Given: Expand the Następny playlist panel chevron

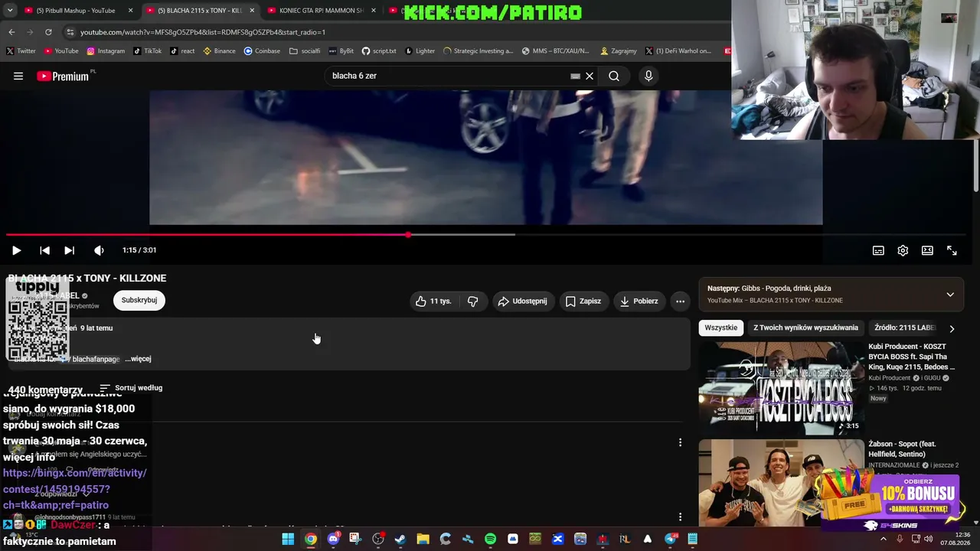Looking at the screenshot, I should coord(950,295).
